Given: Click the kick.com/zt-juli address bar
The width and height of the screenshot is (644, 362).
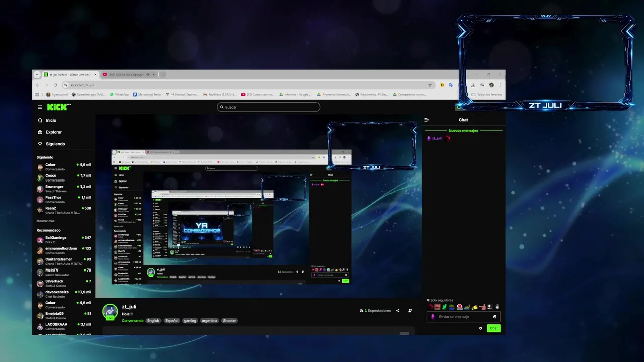Looking at the screenshot, I should point(249,85).
